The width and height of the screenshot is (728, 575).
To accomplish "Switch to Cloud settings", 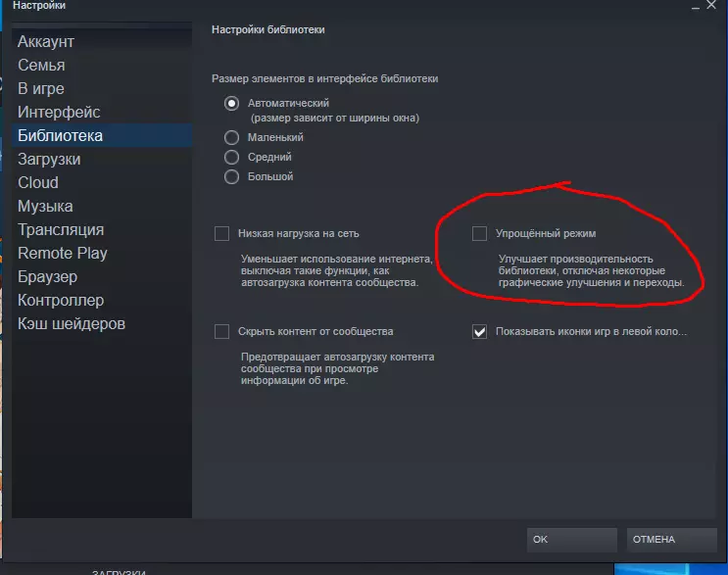I will click(x=102, y=183).
